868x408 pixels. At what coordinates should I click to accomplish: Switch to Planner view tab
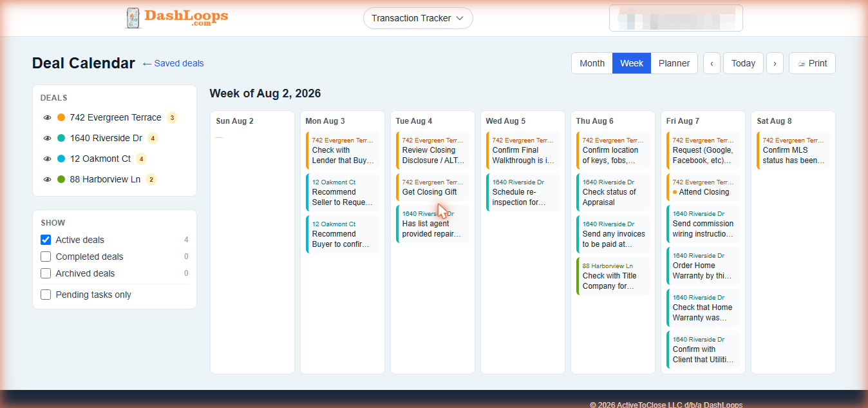(674, 63)
